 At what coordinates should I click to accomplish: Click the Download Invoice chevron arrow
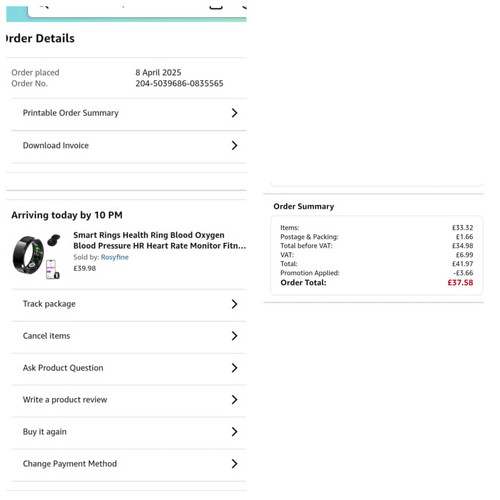tap(234, 145)
